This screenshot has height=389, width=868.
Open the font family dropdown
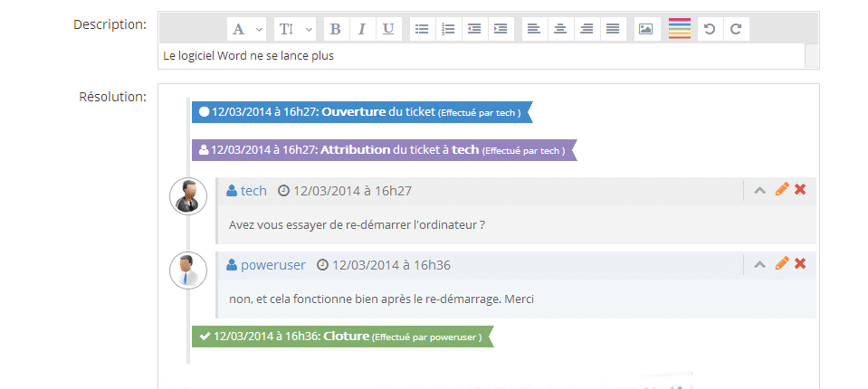(247, 29)
